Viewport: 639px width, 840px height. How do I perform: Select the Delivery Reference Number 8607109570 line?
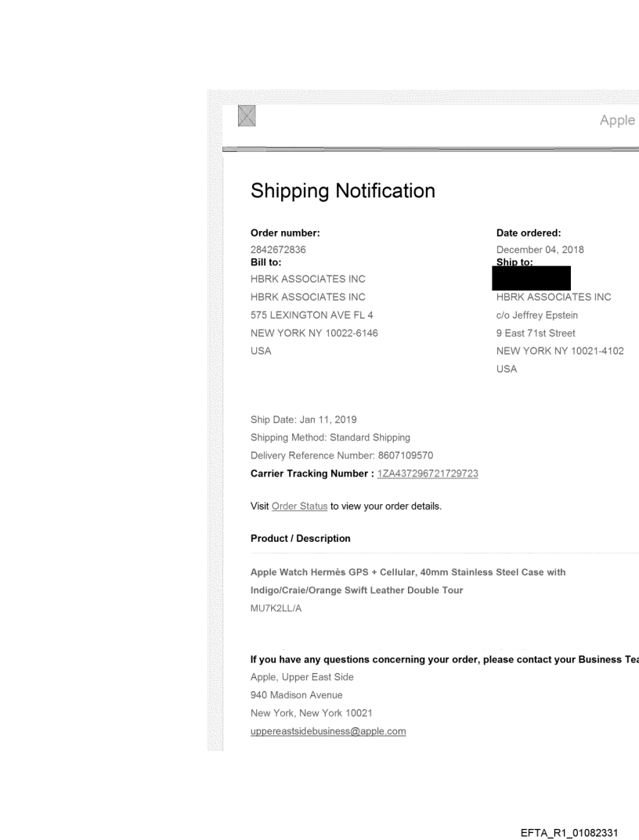point(341,456)
